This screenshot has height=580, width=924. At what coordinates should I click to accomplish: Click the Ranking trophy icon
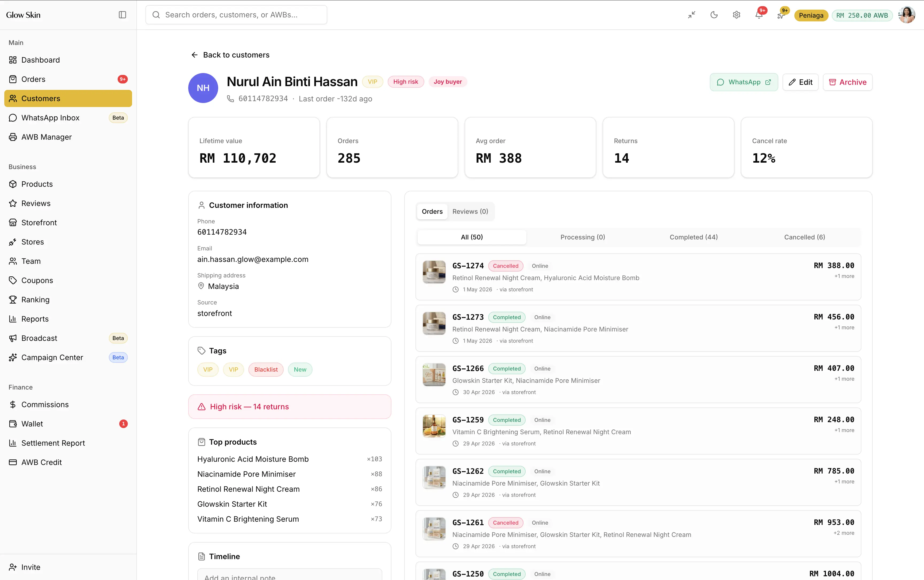(13, 300)
